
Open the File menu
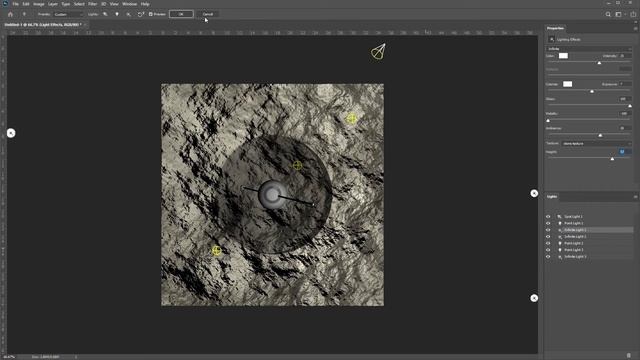[x=16, y=4]
